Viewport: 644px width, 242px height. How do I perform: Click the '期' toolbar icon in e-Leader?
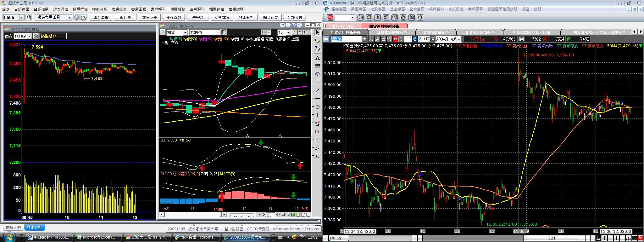click(x=386, y=17)
